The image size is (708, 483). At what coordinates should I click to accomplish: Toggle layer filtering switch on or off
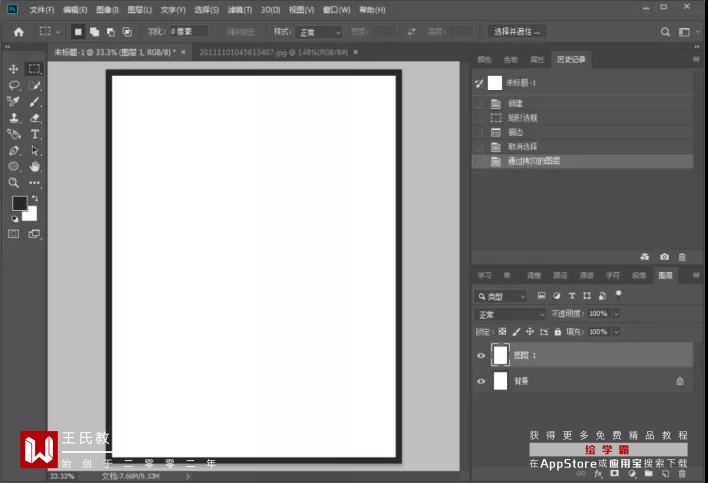coord(619,295)
